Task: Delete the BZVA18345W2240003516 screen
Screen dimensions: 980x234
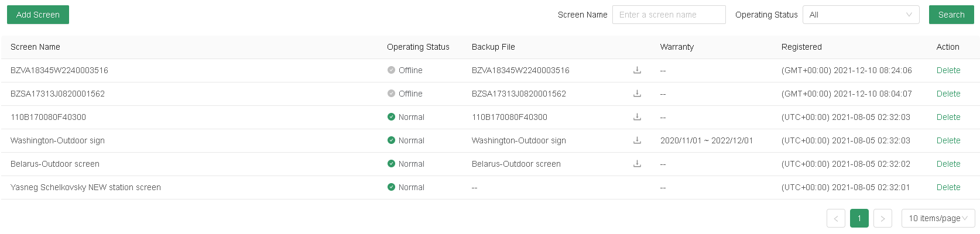Action: point(948,70)
